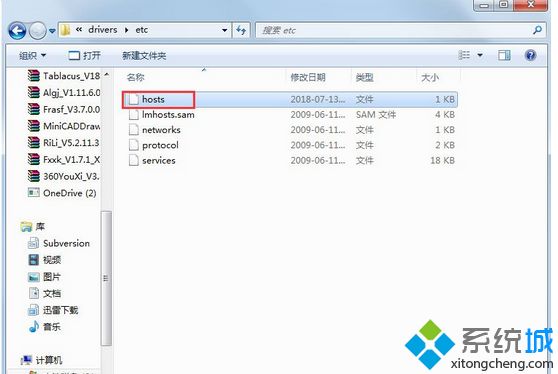Click the Subversion library icon
The width and height of the screenshot is (558, 374).
33,243
